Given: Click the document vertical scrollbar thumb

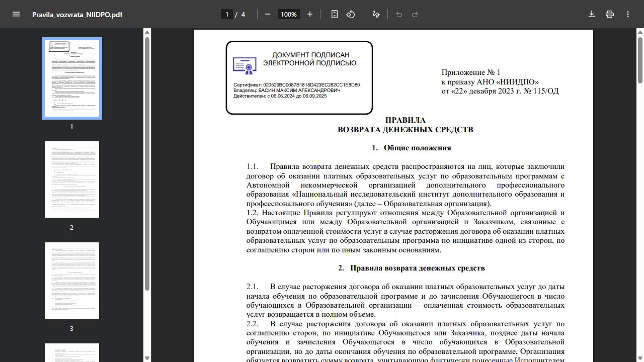Looking at the screenshot, I should 640,60.
